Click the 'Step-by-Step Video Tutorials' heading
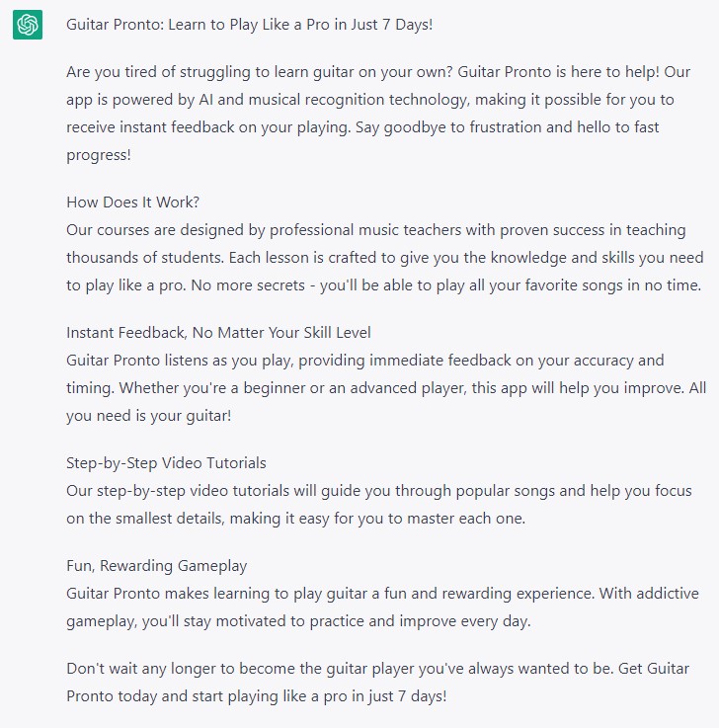 166,463
